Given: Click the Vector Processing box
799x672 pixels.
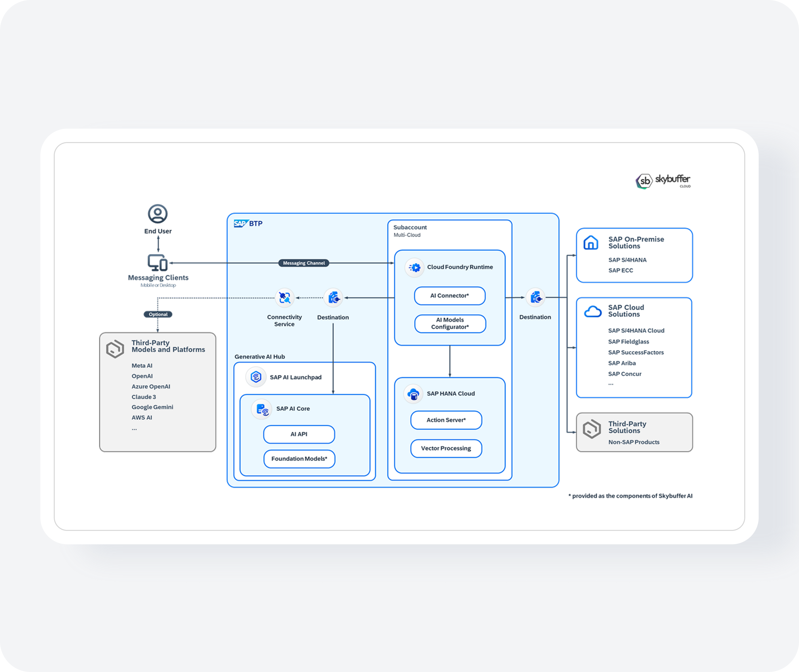Looking at the screenshot, I should 446,448.
